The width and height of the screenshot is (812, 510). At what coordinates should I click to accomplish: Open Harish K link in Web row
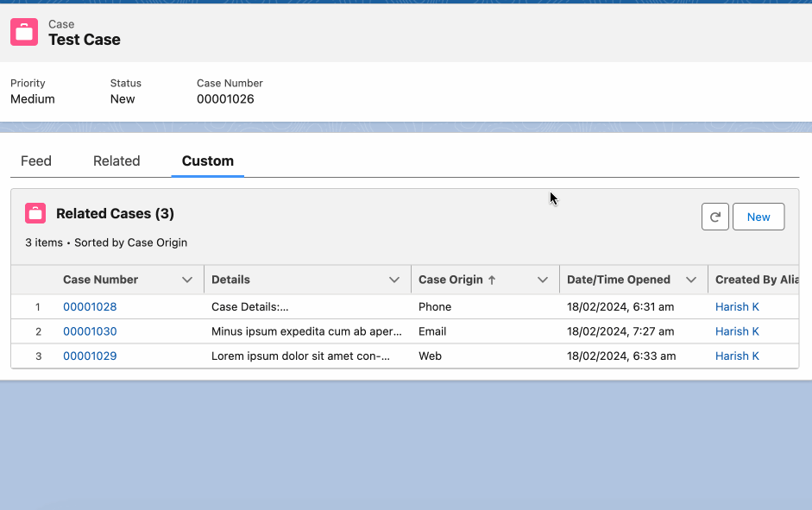(737, 356)
